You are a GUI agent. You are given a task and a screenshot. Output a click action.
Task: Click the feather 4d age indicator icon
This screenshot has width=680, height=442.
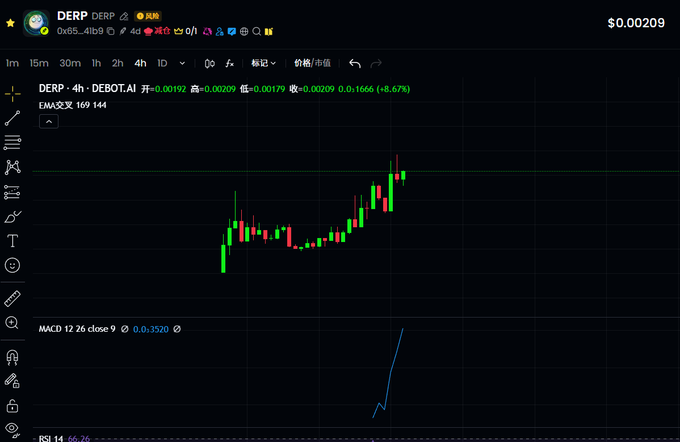tap(123, 31)
